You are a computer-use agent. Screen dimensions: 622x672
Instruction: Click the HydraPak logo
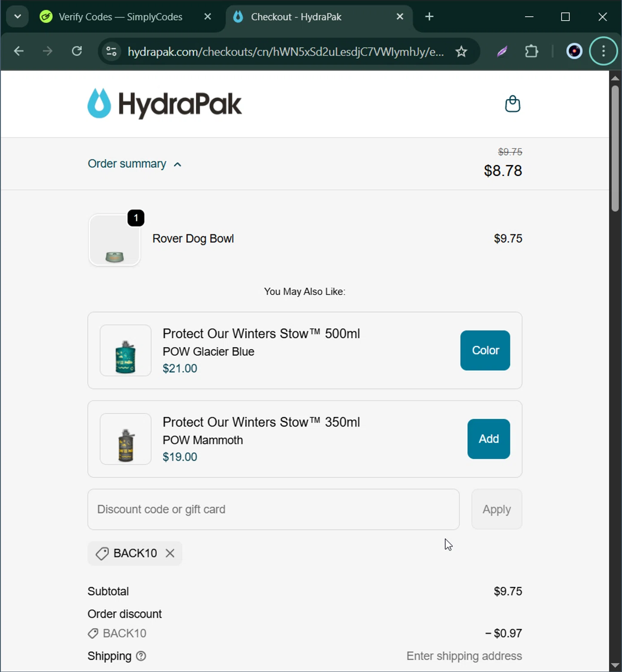164,104
